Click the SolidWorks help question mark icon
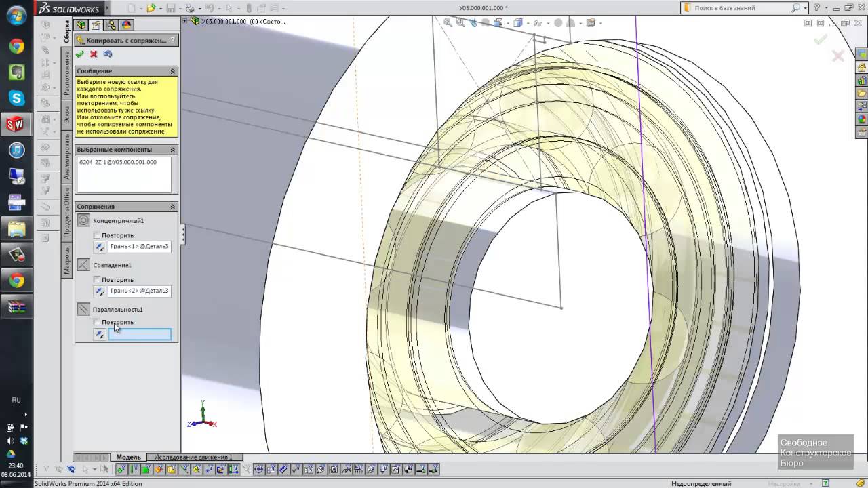Image resolution: width=868 pixels, height=488 pixels. (817, 8)
